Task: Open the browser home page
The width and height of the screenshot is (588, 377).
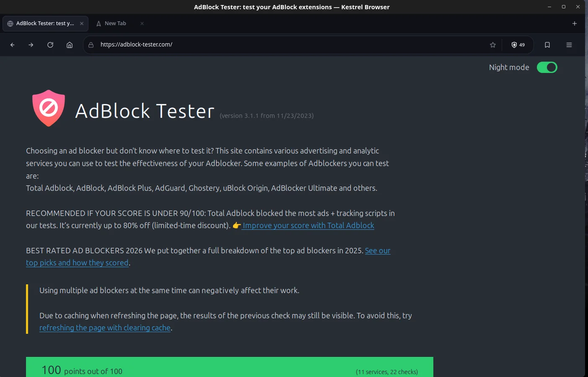Action: point(70,45)
